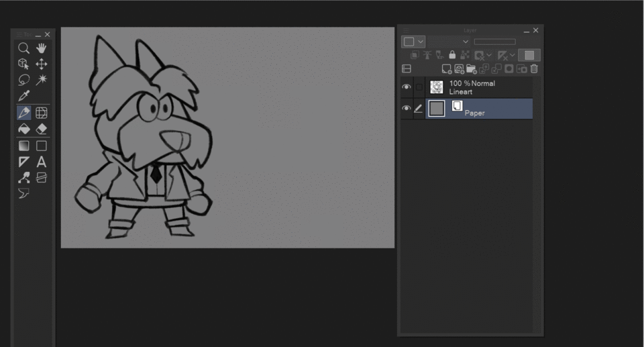The width and height of the screenshot is (644, 347).
Task: Create a new raster layer
Action: point(447,68)
